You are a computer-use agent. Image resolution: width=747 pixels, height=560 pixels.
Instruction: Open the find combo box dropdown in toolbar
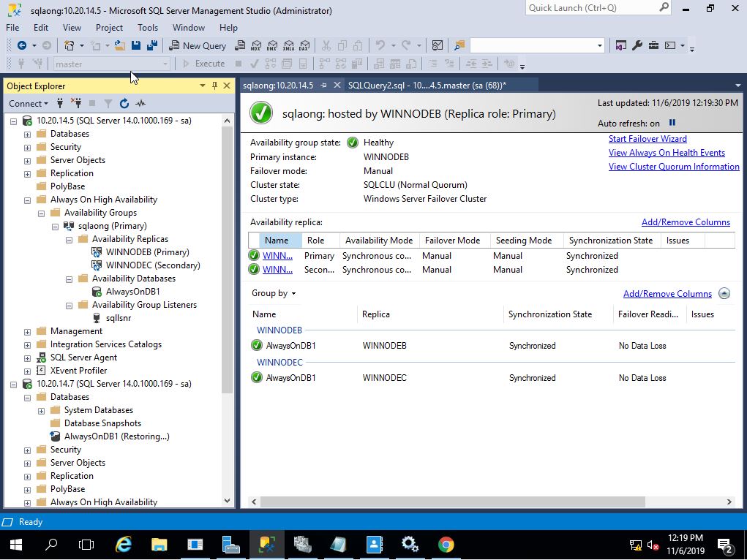[599, 46]
